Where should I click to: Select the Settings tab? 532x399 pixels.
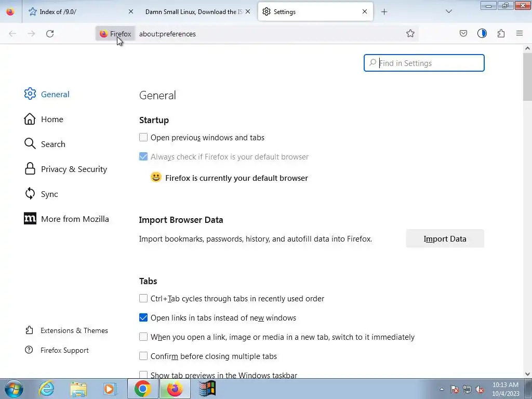[x=315, y=11]
